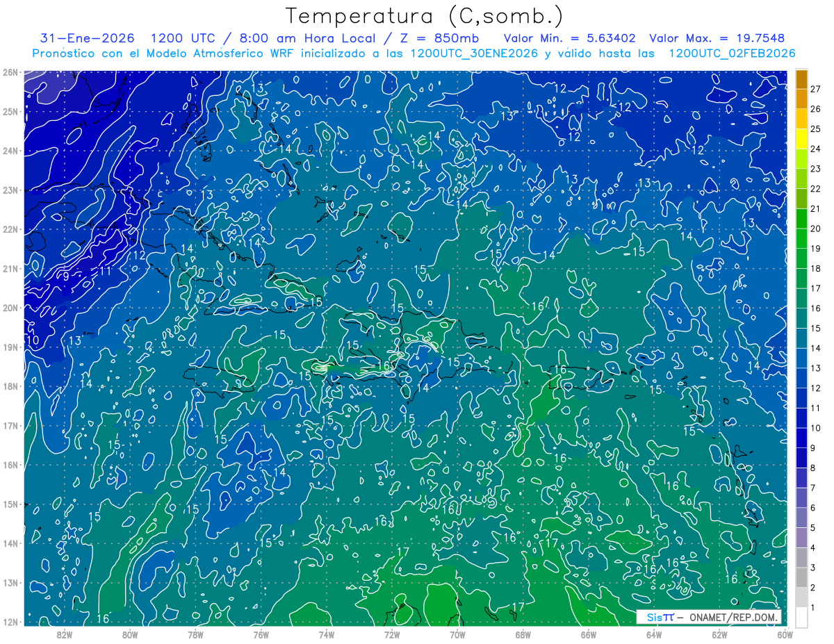The width and height of the screenshot is (834, 644).
Task: Click the 80W longitude axis label
Action: click(x=130, y=634)
